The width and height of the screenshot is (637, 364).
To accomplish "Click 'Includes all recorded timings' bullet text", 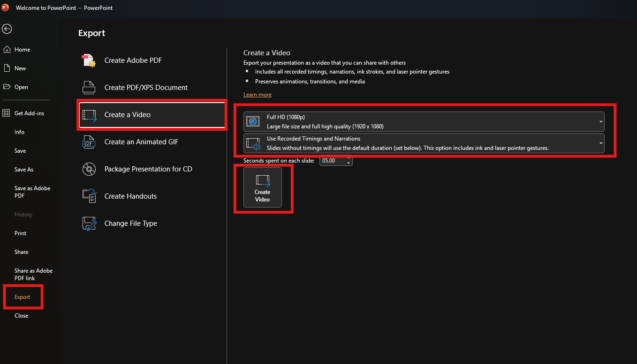I will [352, 72].
